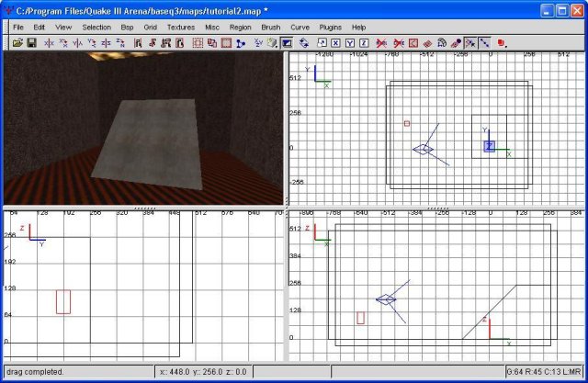Toggle don't select model brushes

point(381,43)
